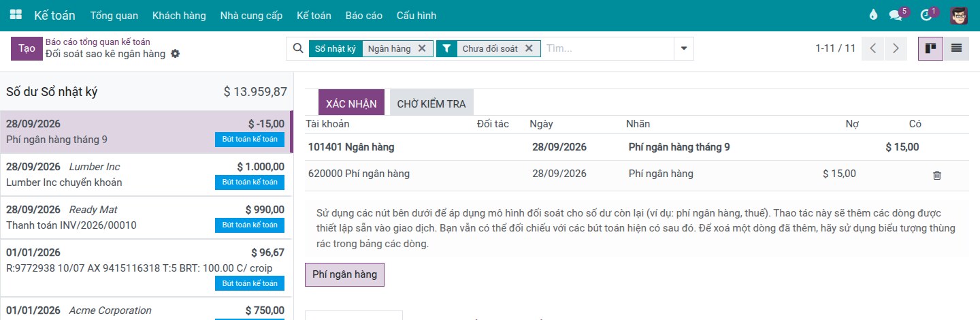
Task: Go to previous page of records
Action: 873,48
